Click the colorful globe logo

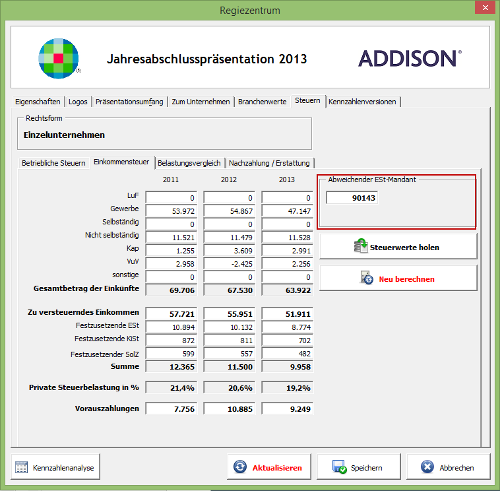tap(59, 58)
